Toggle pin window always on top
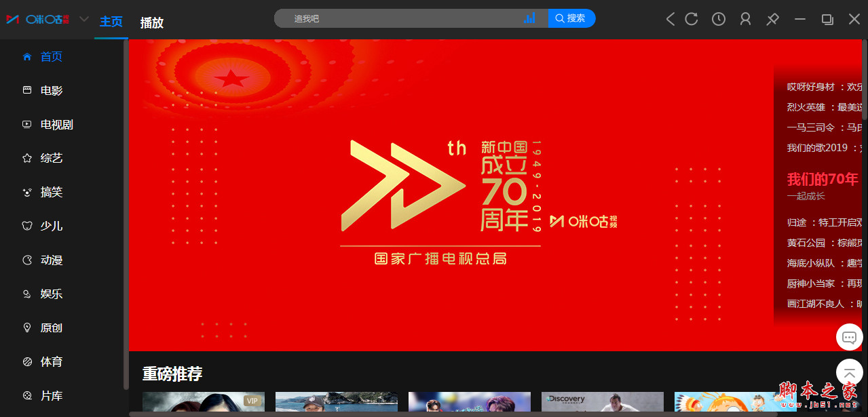The width and height of the screenshot is (868, 417). (x=772, y=19)
